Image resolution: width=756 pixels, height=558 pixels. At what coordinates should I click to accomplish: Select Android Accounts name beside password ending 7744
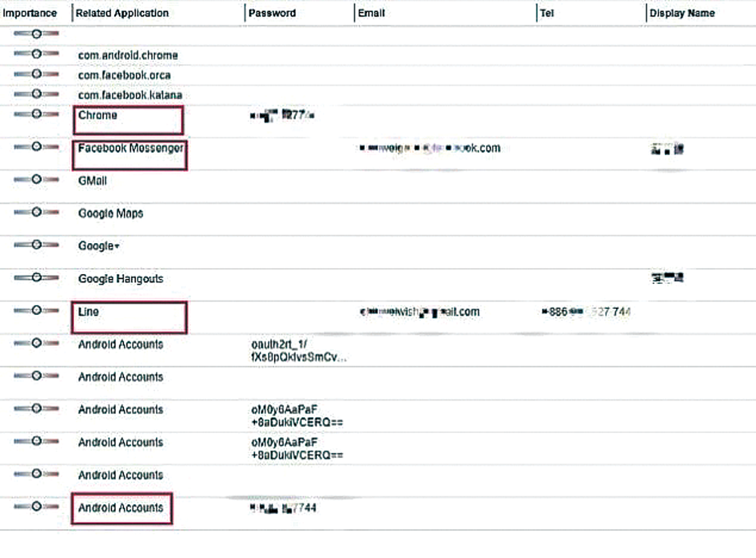120,508
